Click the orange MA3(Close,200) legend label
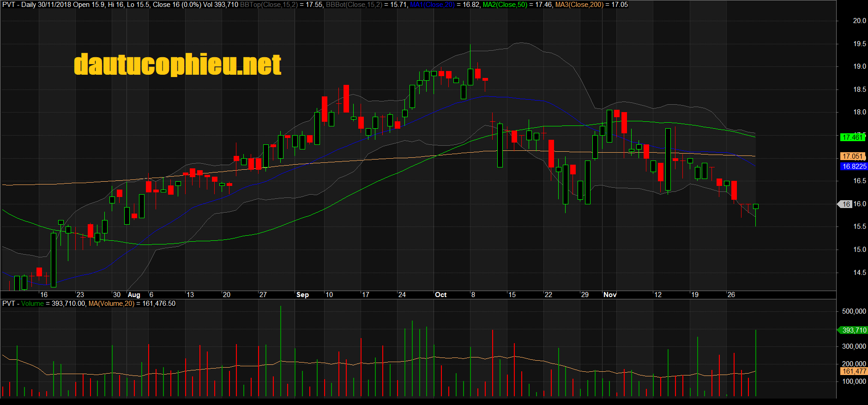The image size is (868, 405). point(579,5)
